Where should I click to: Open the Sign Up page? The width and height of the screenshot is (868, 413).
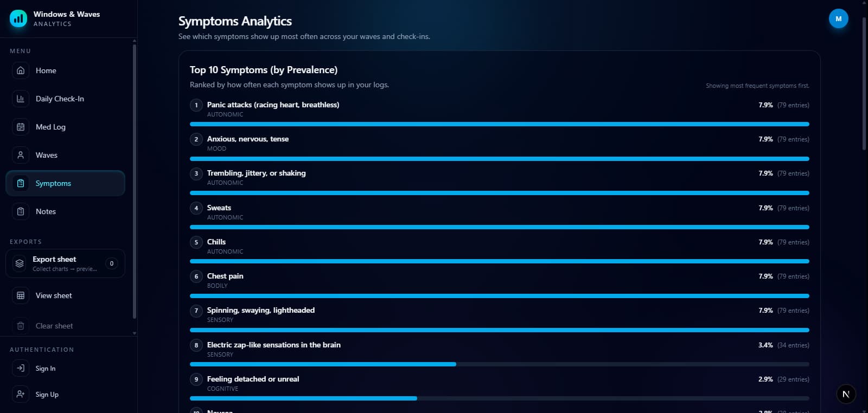pos(47,394)
